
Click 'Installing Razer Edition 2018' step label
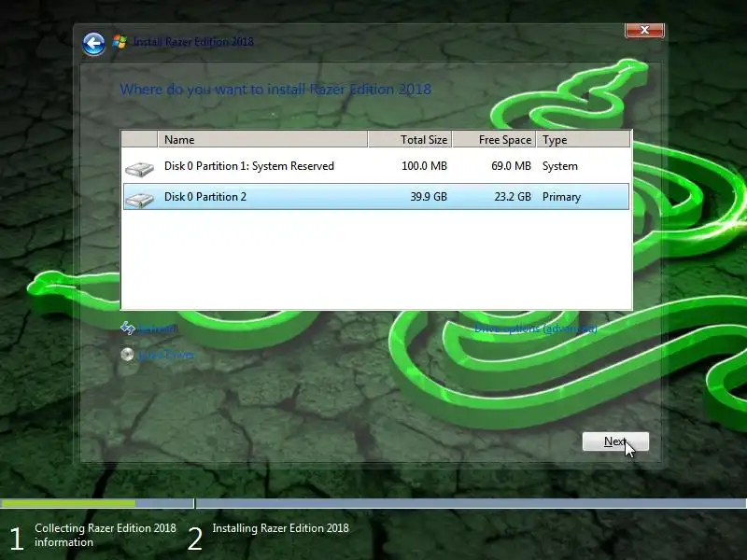(x=281, y=528)
